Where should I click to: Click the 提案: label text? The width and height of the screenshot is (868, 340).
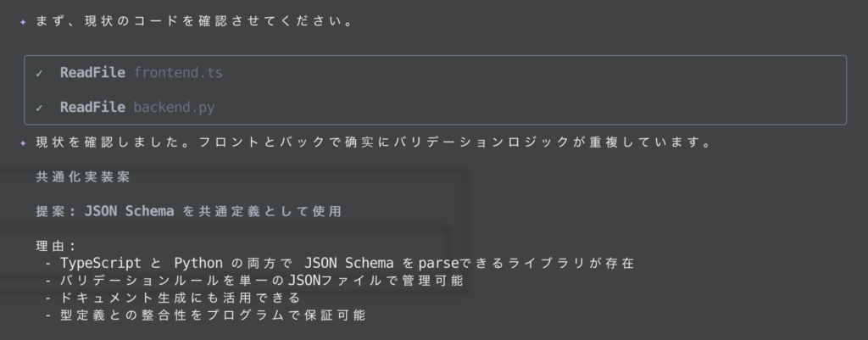[x=56, y=211]
